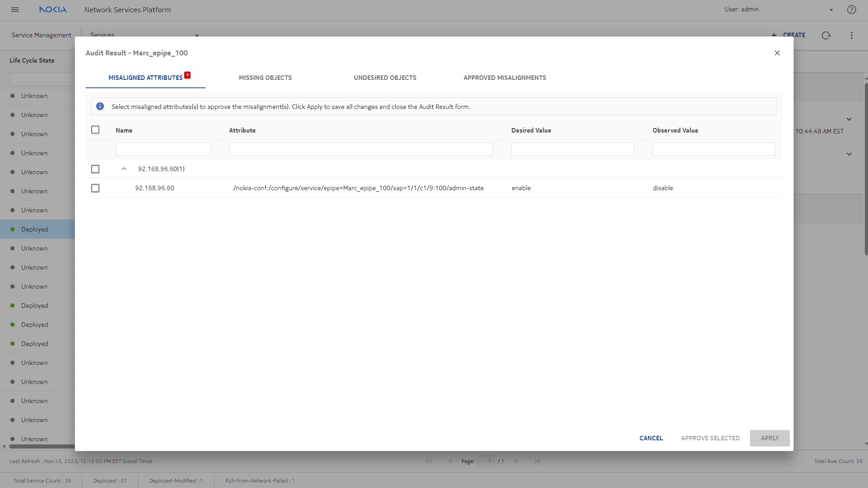Click the Nokia logo
This screenshot has width=868, height=488.
(x=53, y=10)
